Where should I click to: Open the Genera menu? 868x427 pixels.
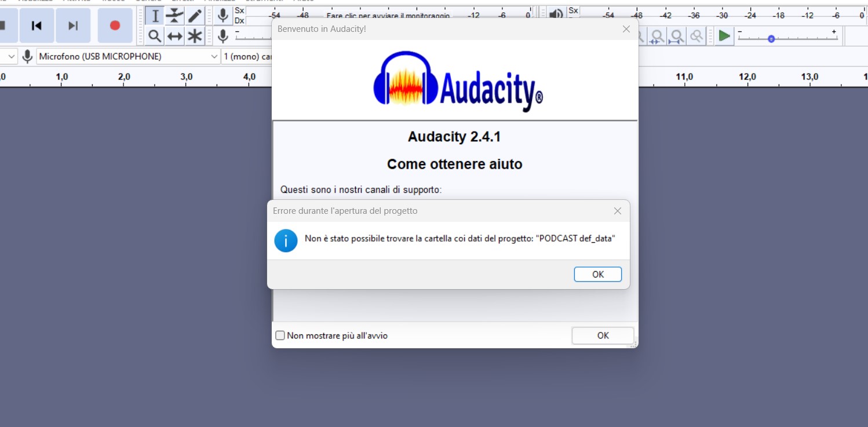pyautogui.click(x=148, y=1)
